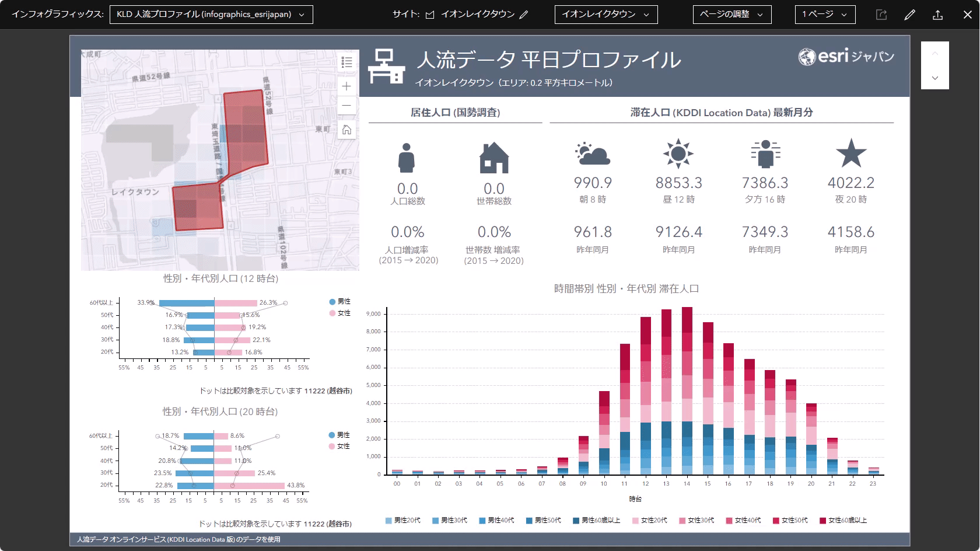Reset map to home extent
This screenshot has height=551, width=980.
(346, 130)
